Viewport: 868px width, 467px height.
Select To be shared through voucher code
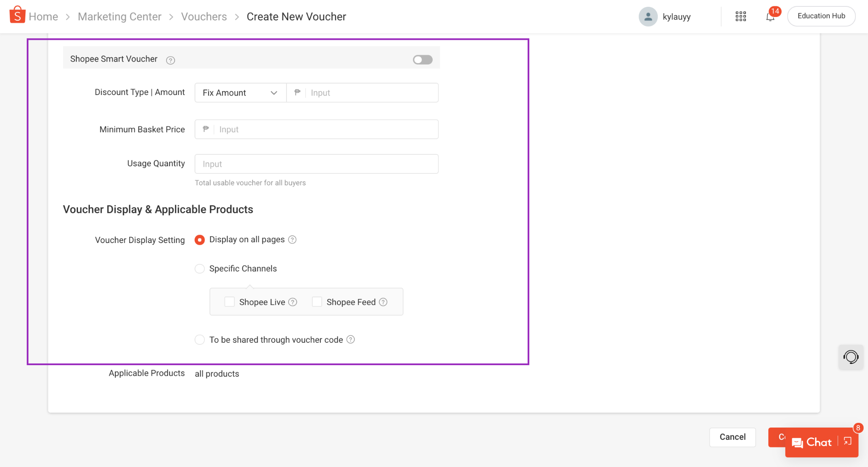[200, 340]
